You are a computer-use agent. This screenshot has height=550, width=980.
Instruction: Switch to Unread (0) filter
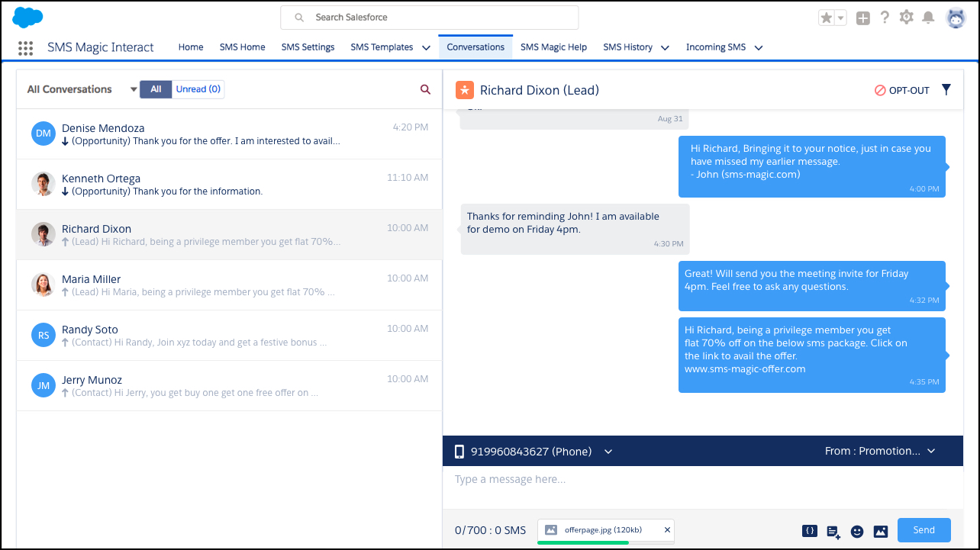pyautogui.click(x=198, y=89)
